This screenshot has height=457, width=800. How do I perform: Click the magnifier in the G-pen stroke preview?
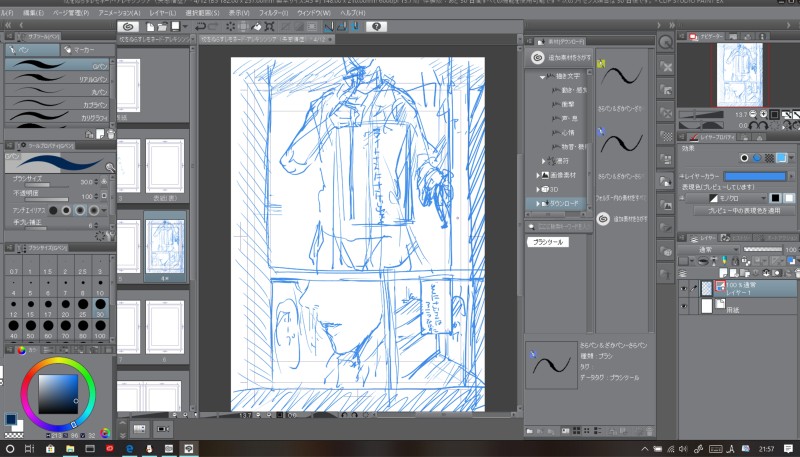tap(108, 169)
